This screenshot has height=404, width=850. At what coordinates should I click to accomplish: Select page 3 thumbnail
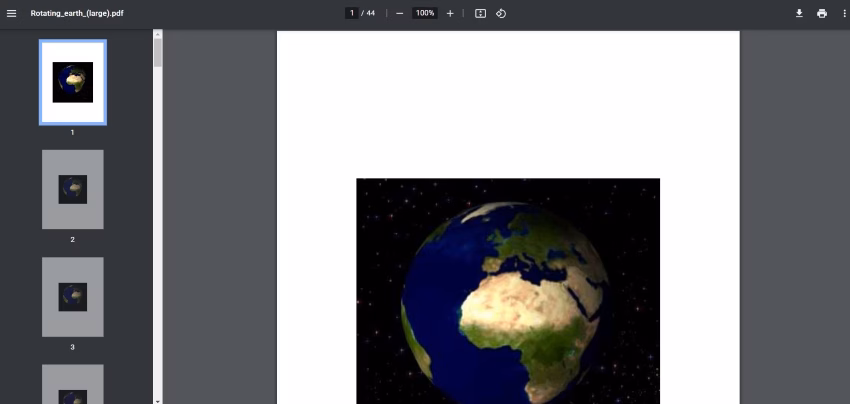[x=73, y=297]
